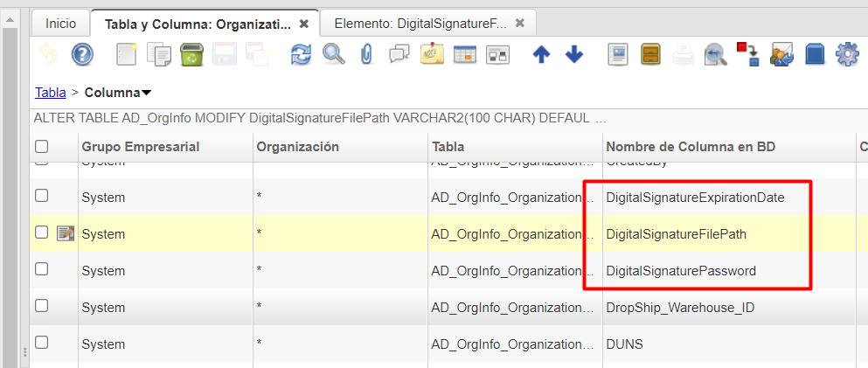Open chat with the speech bubbles icon
The height and width of the screenshot is (368, 868).
point(399,56)
